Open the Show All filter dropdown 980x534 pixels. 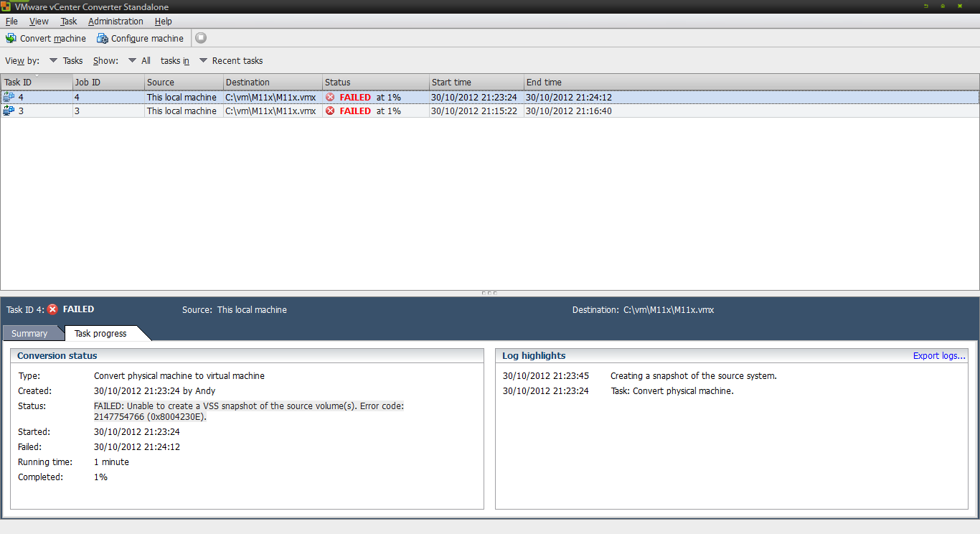[139, 61]
